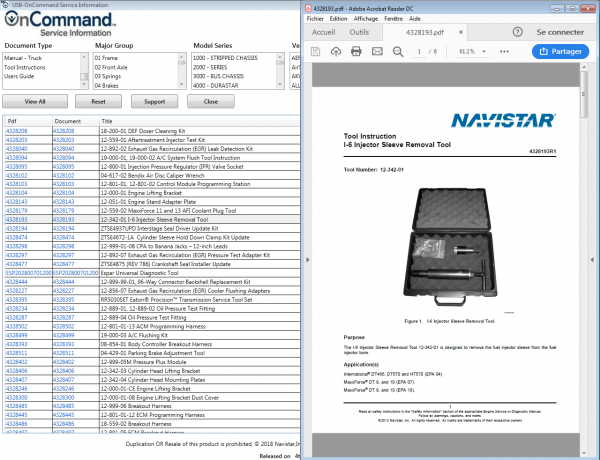This screenshot has width=600, height=460.
Task: Click the Close button in OnCommand
Action: (211, 101)
